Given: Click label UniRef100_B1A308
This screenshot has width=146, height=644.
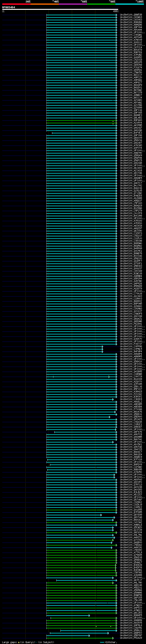Looking at the screenshot, I should [131, 379].
